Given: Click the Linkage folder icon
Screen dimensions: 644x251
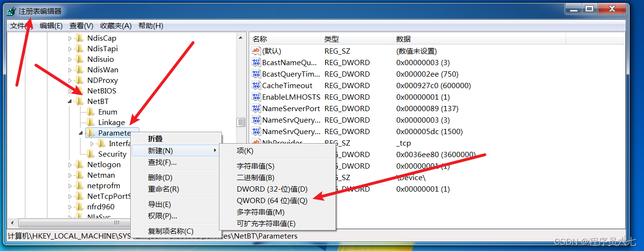Looking at the screenshot, I should coord(91,123).
